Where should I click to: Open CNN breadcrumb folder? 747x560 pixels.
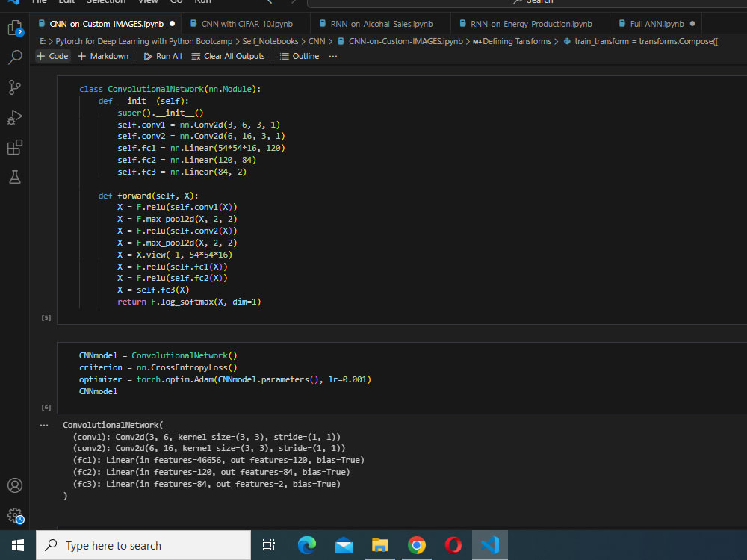(316, 41)
